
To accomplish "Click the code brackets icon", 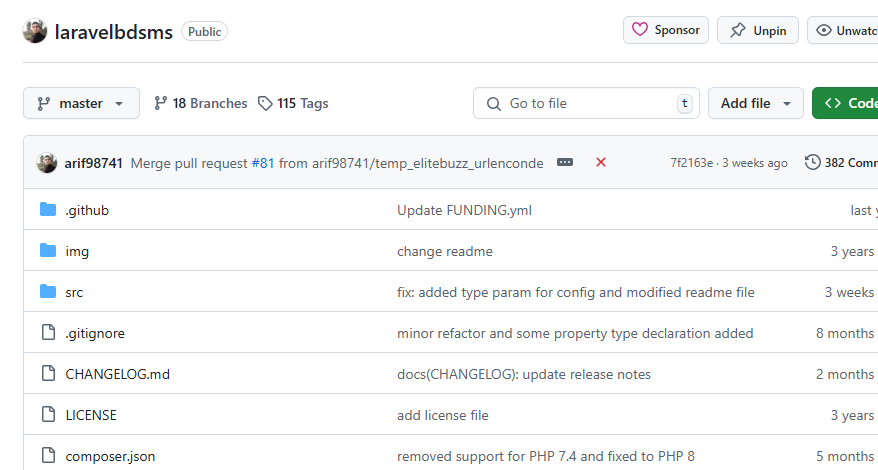I will click(833, 103).
